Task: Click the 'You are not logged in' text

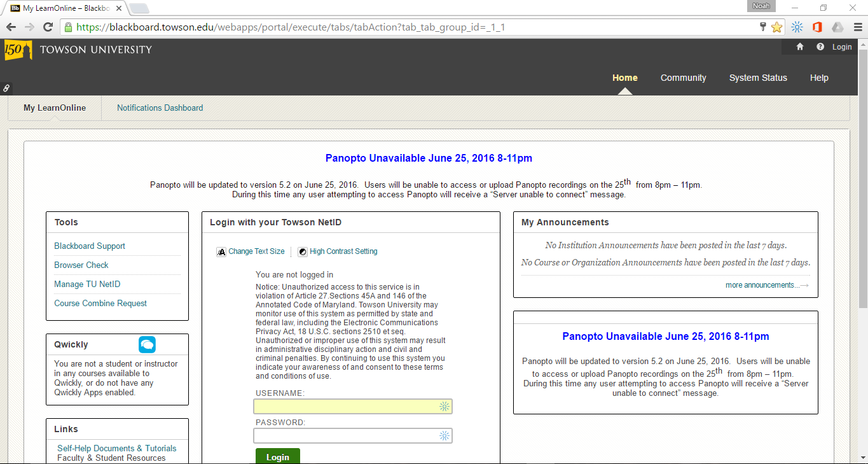Action: point(294,275)
